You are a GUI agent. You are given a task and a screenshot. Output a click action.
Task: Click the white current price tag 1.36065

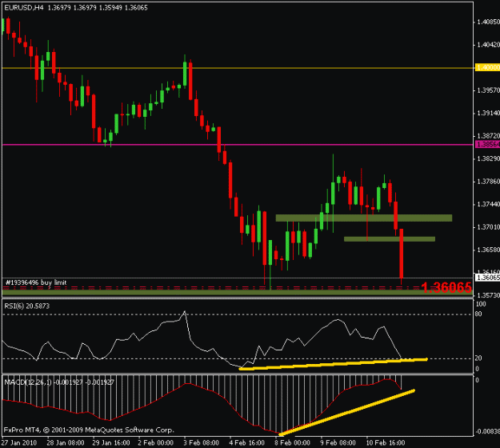coord(487,278)
